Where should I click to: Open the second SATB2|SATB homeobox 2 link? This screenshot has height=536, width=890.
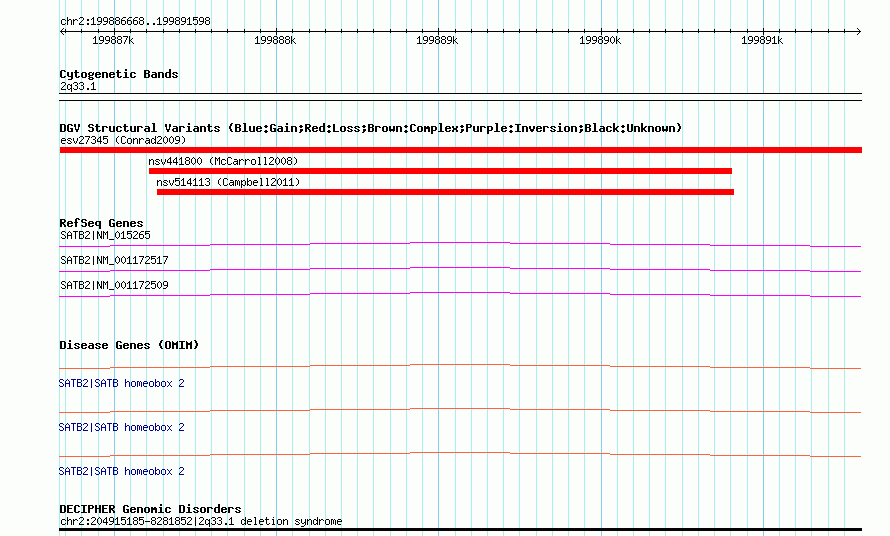121,427
